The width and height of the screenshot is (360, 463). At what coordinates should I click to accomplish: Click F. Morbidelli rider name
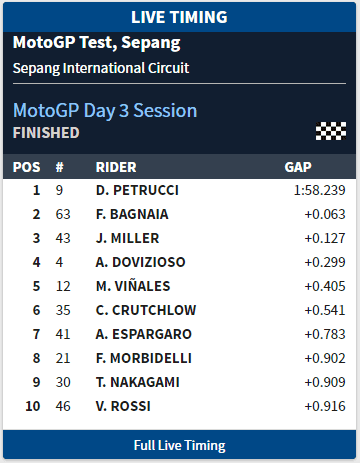144,358
